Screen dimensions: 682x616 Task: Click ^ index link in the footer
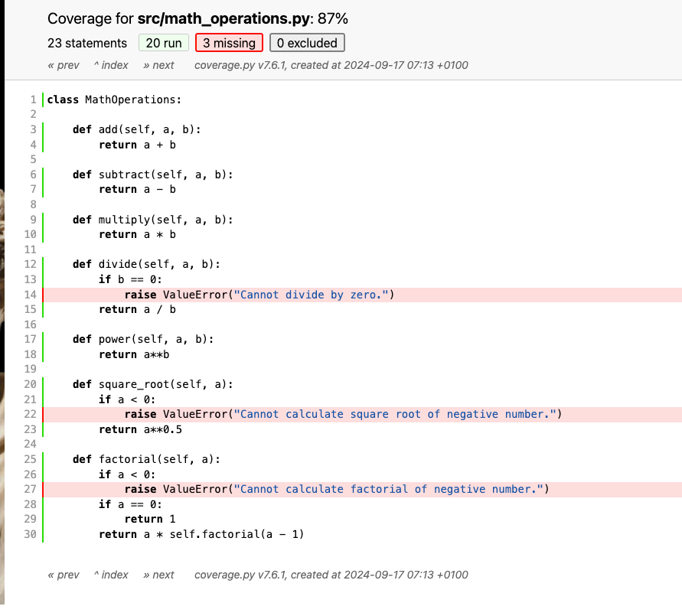point(111,575)
